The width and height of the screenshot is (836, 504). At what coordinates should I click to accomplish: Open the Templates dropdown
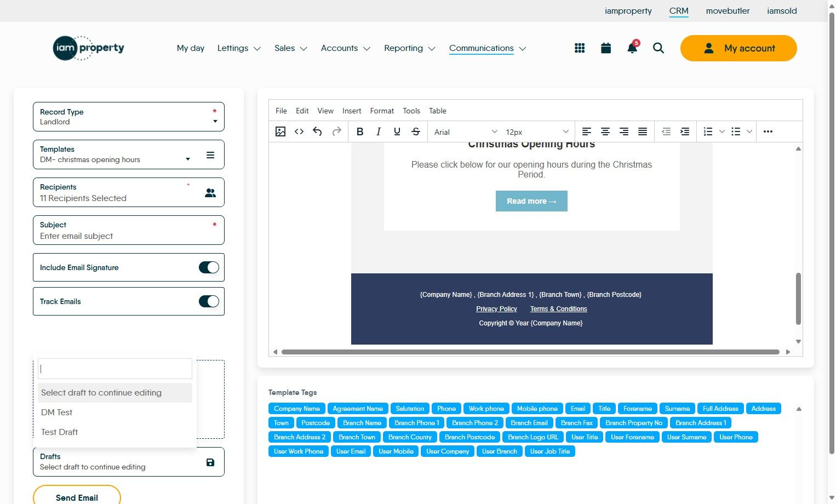click(x=114, y=154)
